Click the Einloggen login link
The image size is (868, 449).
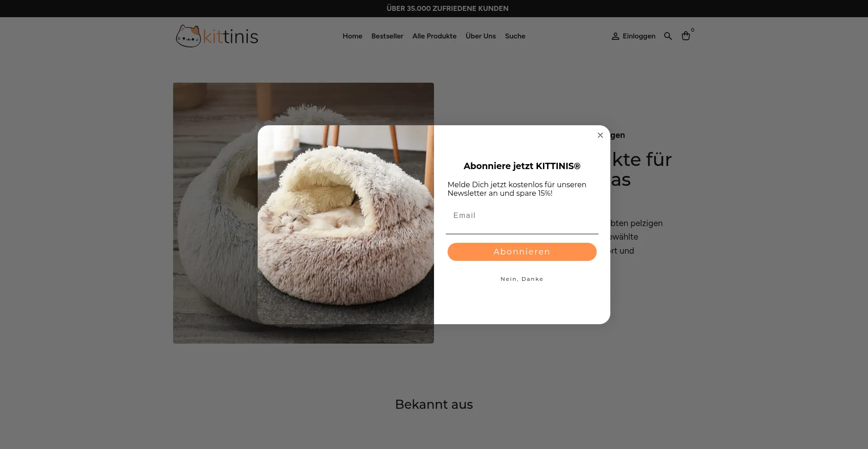[639, 36]
